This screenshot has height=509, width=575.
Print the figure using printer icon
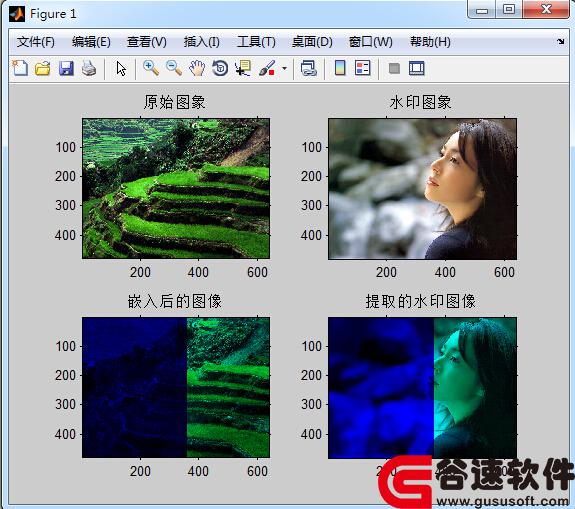click(89, 69)
